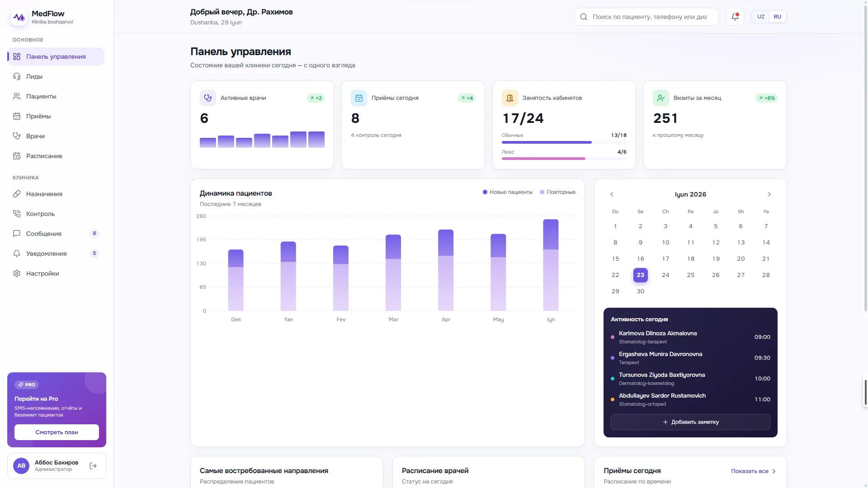868x488 pixels.
Task: Click the Apr bar in patient chart
Action: point(446,270)
